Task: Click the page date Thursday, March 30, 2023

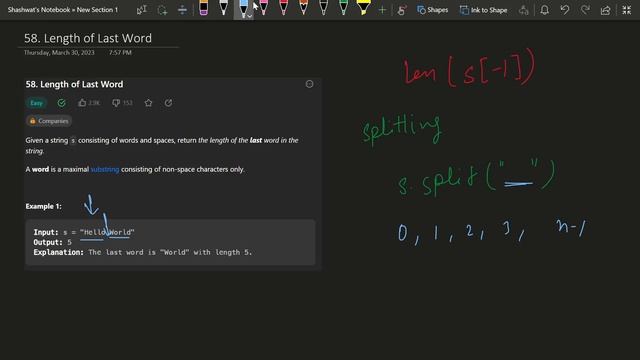Action: (59, 53)
